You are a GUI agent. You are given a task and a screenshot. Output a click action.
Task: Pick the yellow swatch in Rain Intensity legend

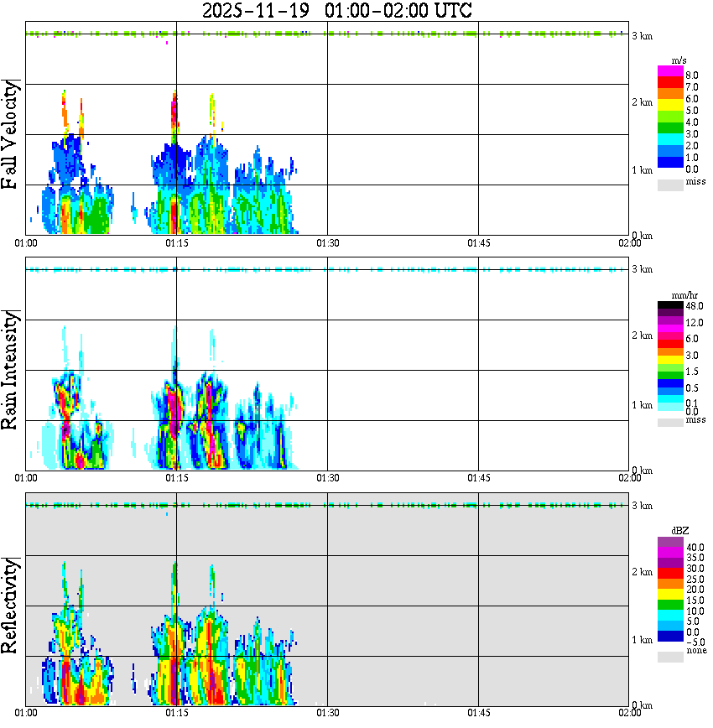tap(670, 359)
